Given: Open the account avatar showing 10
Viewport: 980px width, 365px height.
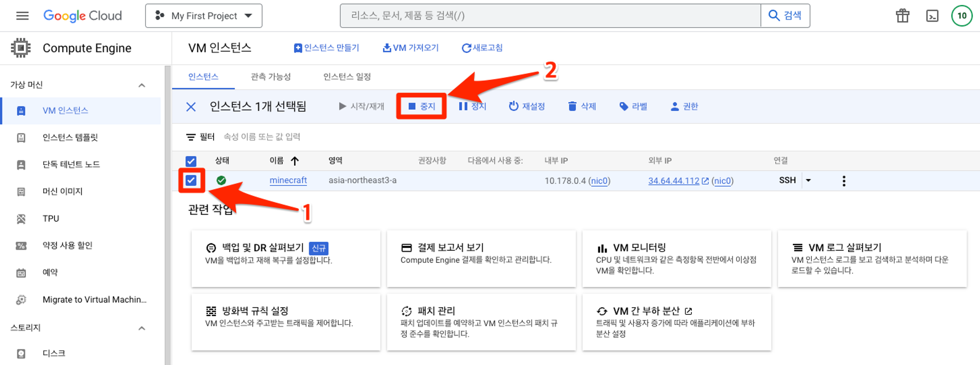Looking at the screenshot, I should pyautogui.click(x=962, y=16).
